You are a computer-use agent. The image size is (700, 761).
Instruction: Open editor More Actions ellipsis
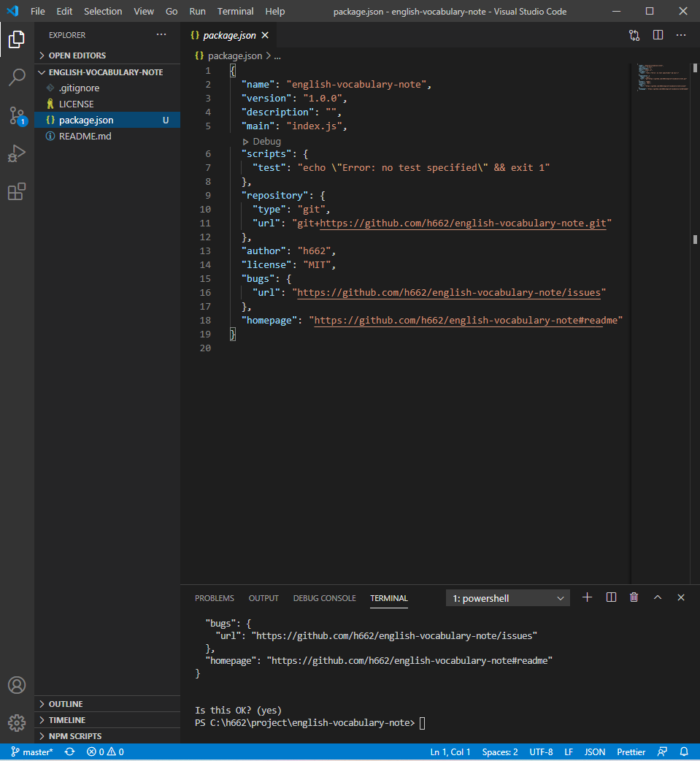(681, 35)
